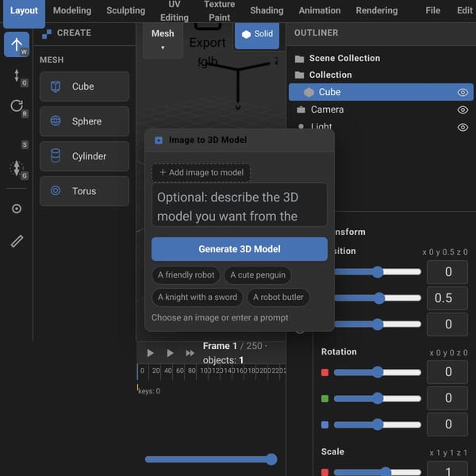Image resolution: width=476 pixels, height=476 pixels.
Task: Click the rotation Y slider beside the green swatch
Action: pyautogui.click(x=378, y=398)
